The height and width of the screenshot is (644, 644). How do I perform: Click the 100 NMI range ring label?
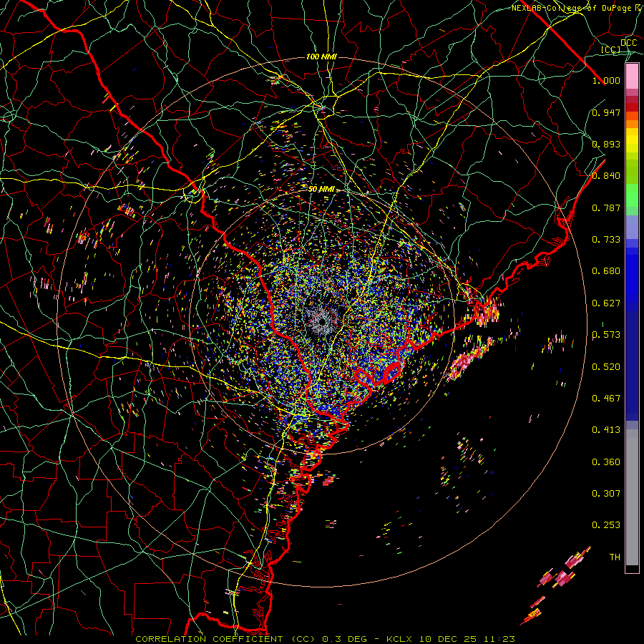[321, 57]
